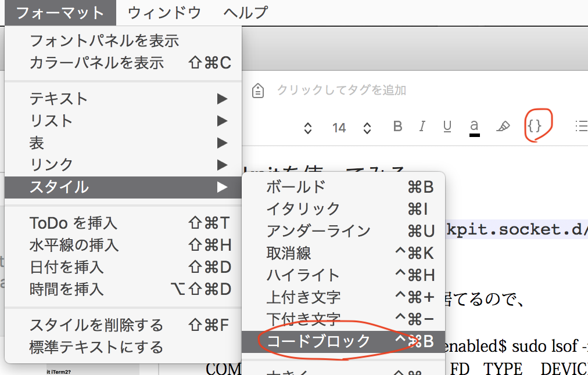Expand the テキスト submenu
The width and height of the screenshot is (588, 375).
(123, 99)
